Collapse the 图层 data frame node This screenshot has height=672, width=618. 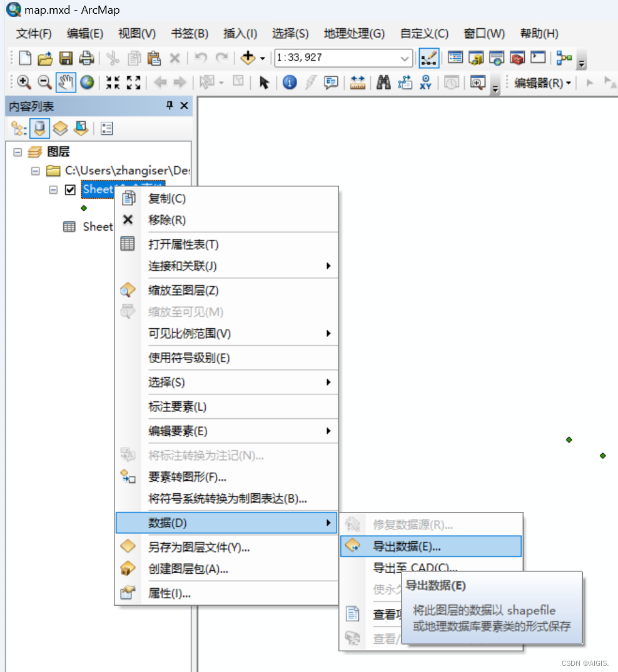coord(18,152)
